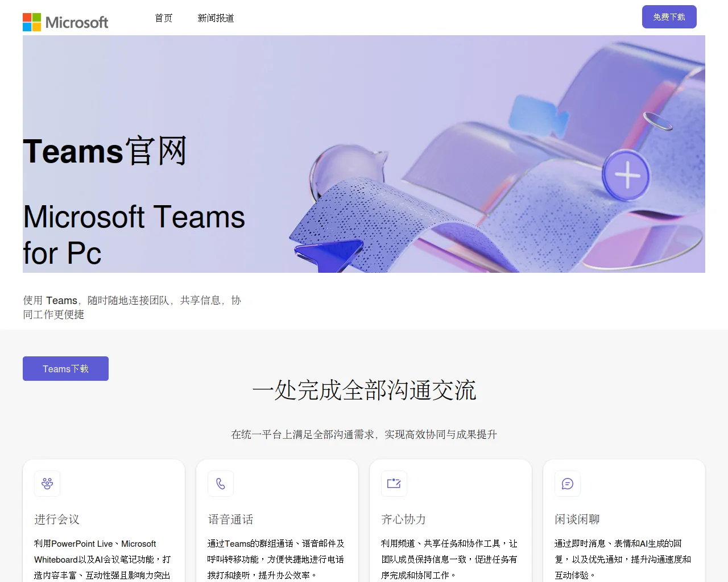Click the 语音通话 phone icon

(221, 484)
